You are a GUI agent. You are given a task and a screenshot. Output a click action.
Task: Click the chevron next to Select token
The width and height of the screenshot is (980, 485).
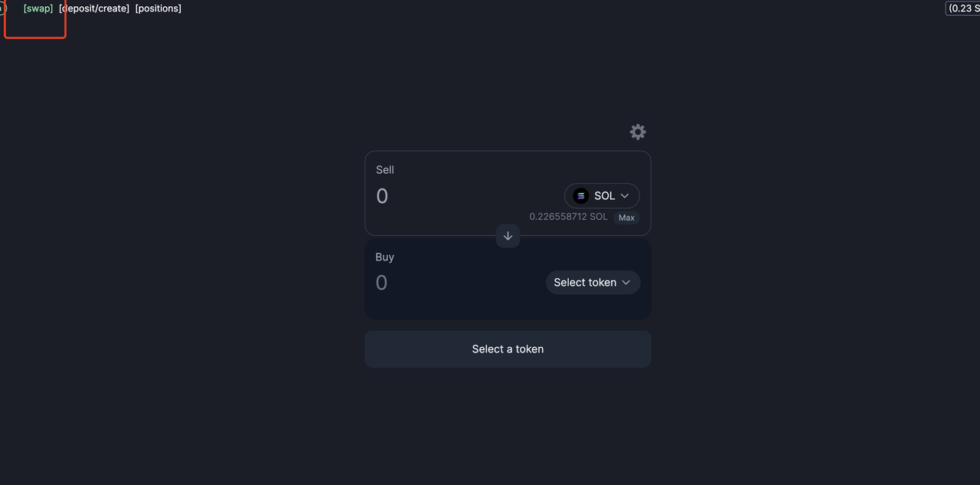click(x=626, y=283)
